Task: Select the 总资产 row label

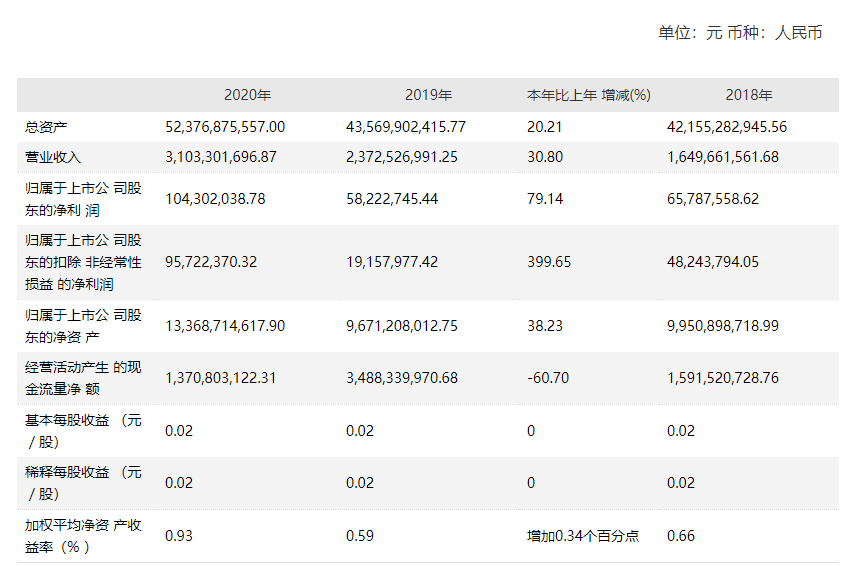Action: [x=46, y=127]
